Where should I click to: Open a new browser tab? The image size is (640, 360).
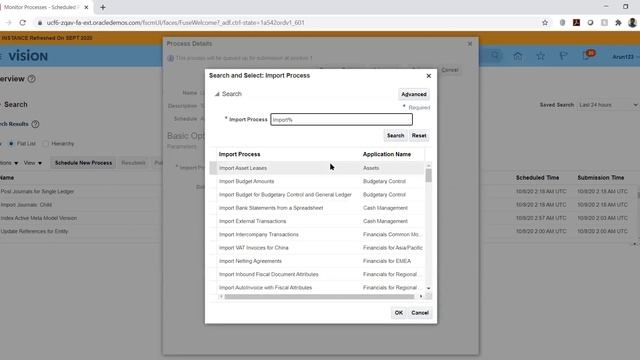[x=103, y=7]
